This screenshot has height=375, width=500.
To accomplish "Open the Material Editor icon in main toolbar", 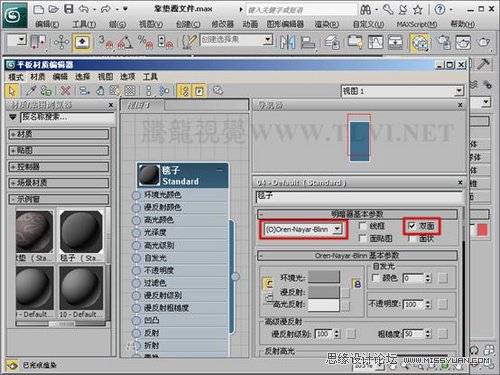I will (x=420, y=43).
